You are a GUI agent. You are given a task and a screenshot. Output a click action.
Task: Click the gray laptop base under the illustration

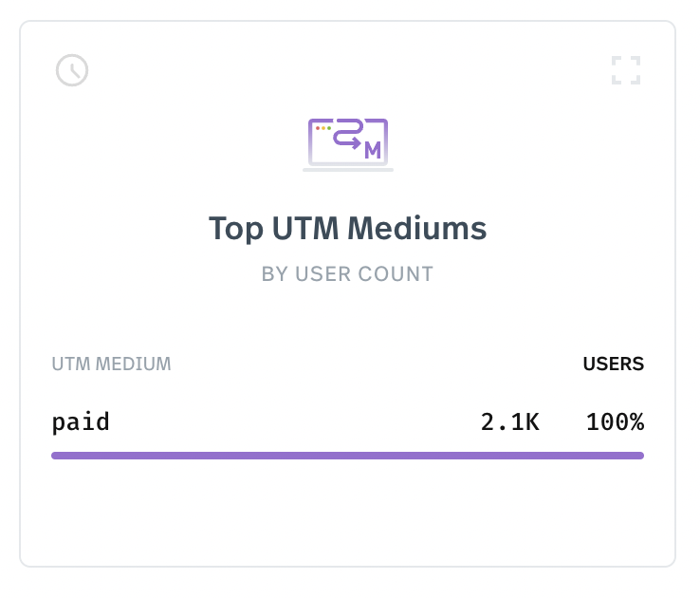348,170
